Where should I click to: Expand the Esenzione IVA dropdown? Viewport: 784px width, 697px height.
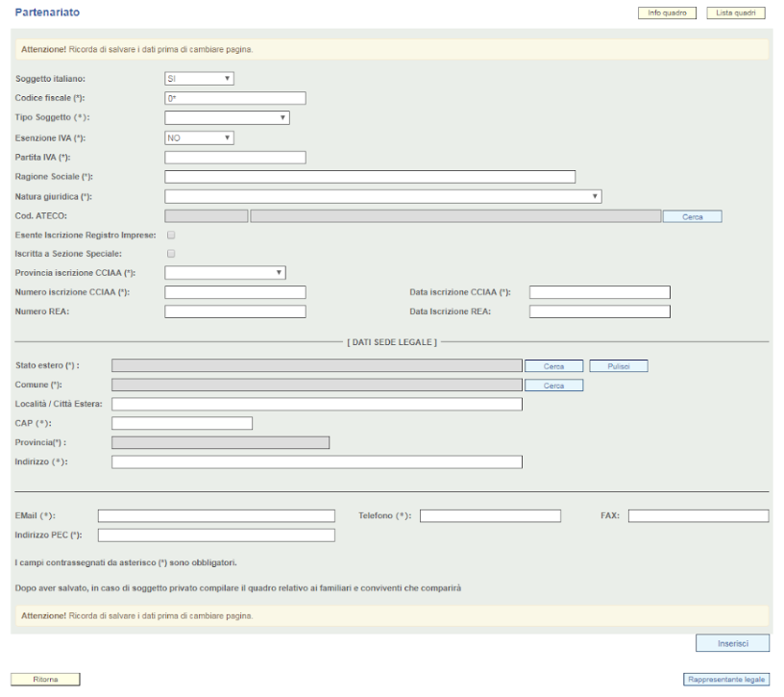click(199, 137)
